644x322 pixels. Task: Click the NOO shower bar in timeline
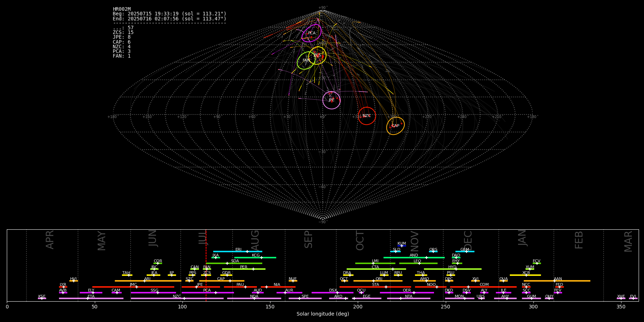[x=431, y=287]
